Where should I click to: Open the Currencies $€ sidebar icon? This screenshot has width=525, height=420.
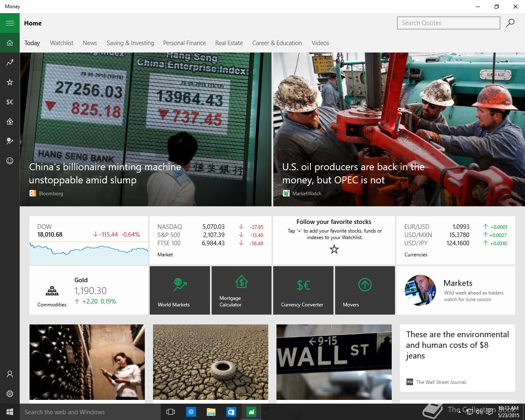click(x=10, y=102)
